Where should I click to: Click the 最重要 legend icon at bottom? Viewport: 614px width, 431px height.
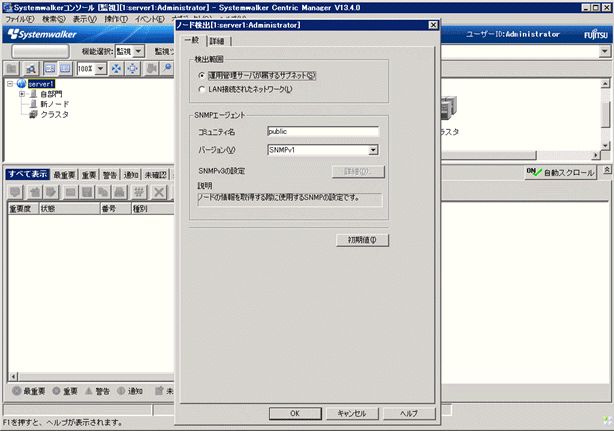pyautogui.click(x=16, y=391)
